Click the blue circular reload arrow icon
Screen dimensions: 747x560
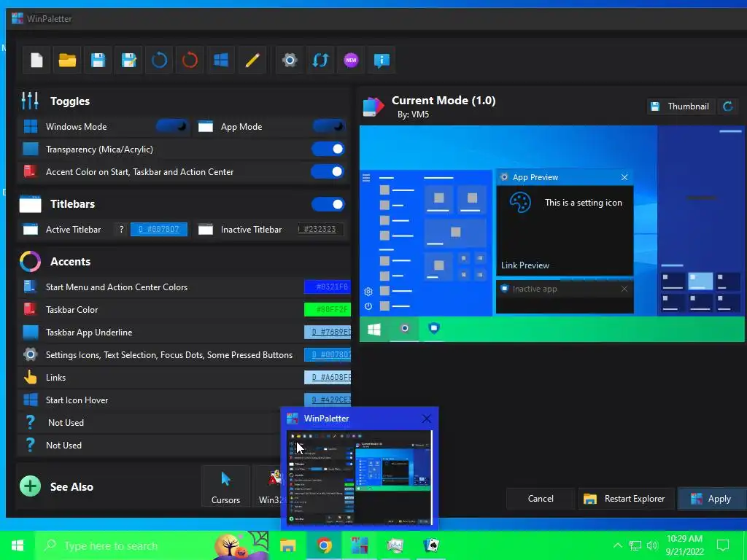159,60
